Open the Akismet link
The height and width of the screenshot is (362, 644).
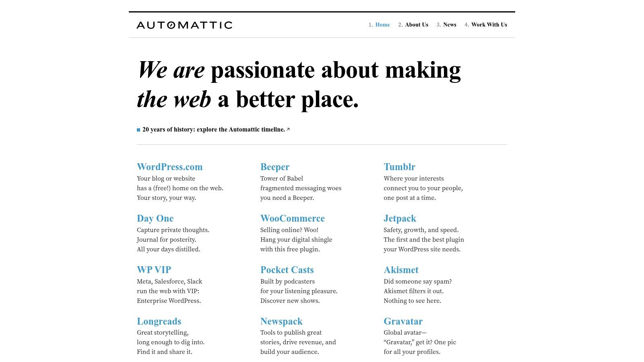[401, 270]
